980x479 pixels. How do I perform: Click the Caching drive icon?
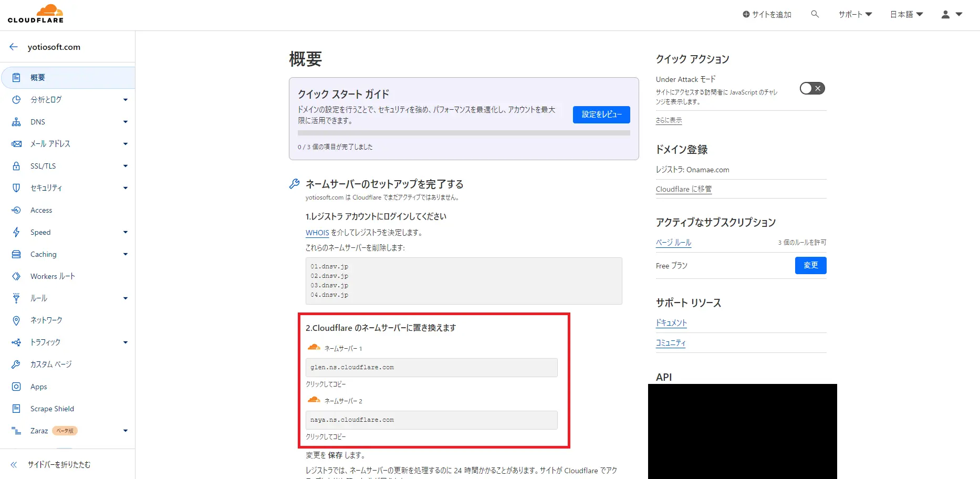pos(16,254)
